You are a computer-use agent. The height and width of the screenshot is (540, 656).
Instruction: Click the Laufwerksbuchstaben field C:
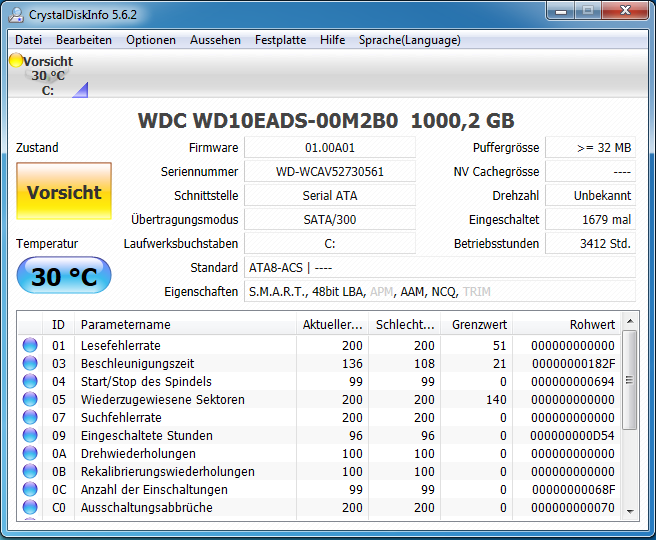(x=330, y=243)
